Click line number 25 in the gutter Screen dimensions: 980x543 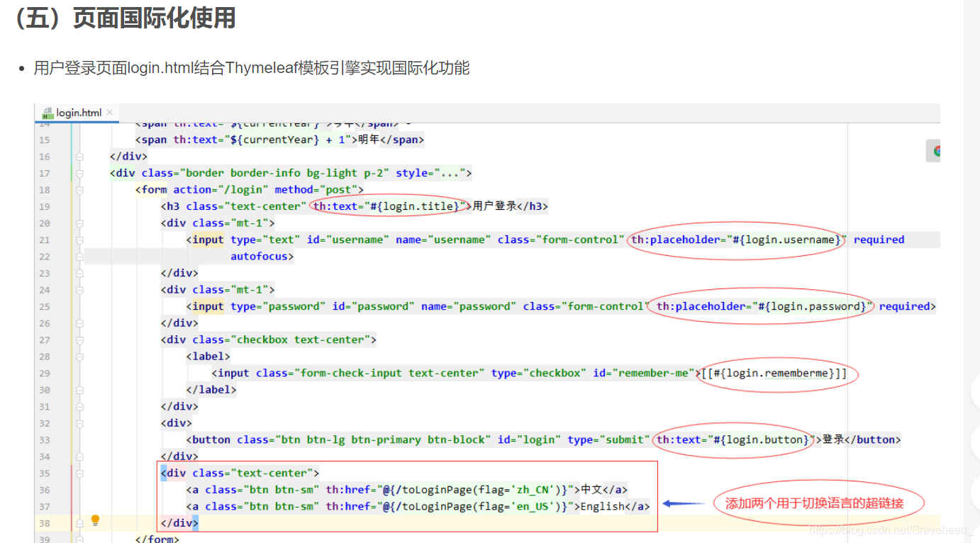pos(45,307)
